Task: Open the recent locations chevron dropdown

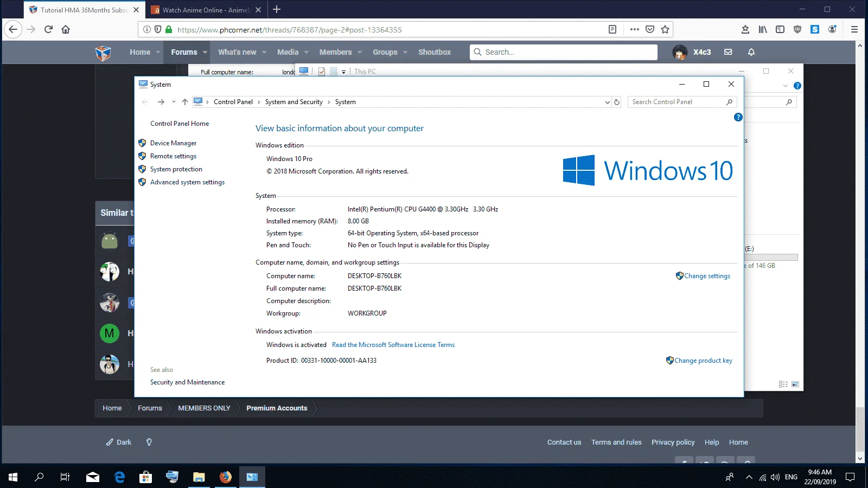Action: tap(174, 102)
